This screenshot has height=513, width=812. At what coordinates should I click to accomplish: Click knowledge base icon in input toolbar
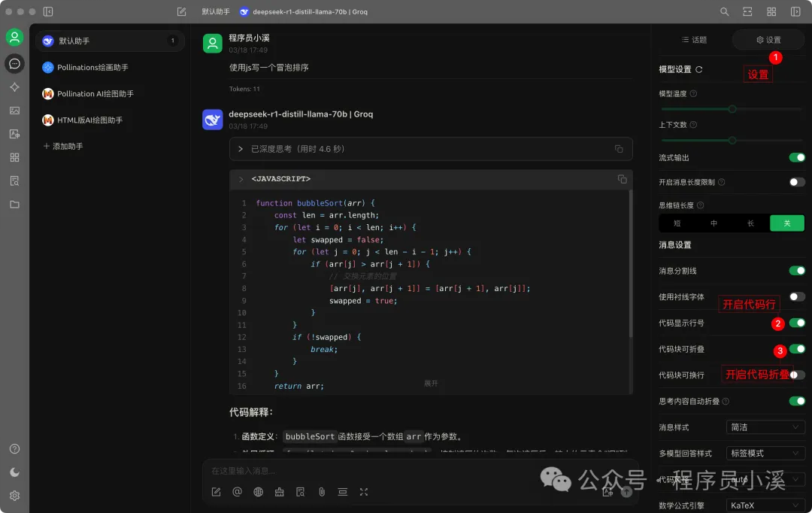tap(300, 492)
